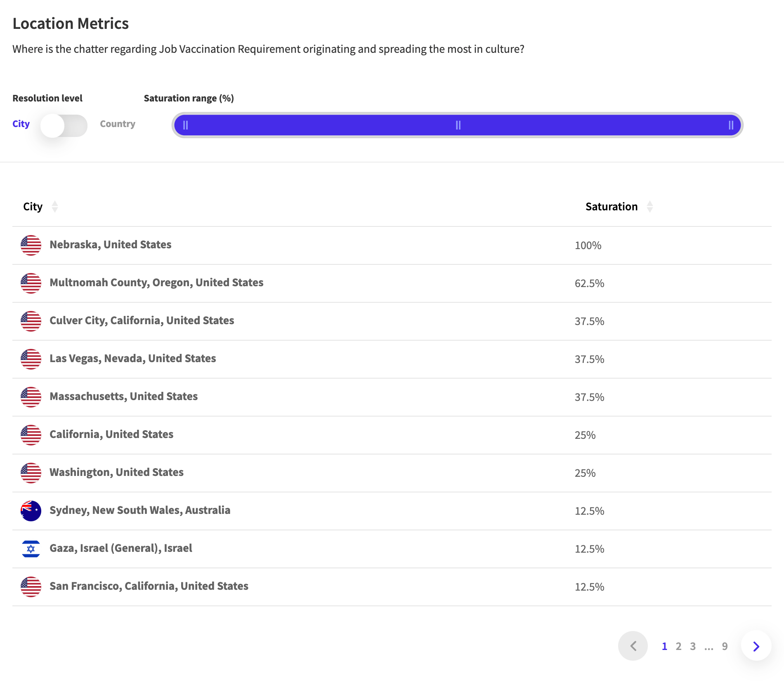
Task: Click the Israel flag icon beside Gaza
Action: click(x=31, y=549)
